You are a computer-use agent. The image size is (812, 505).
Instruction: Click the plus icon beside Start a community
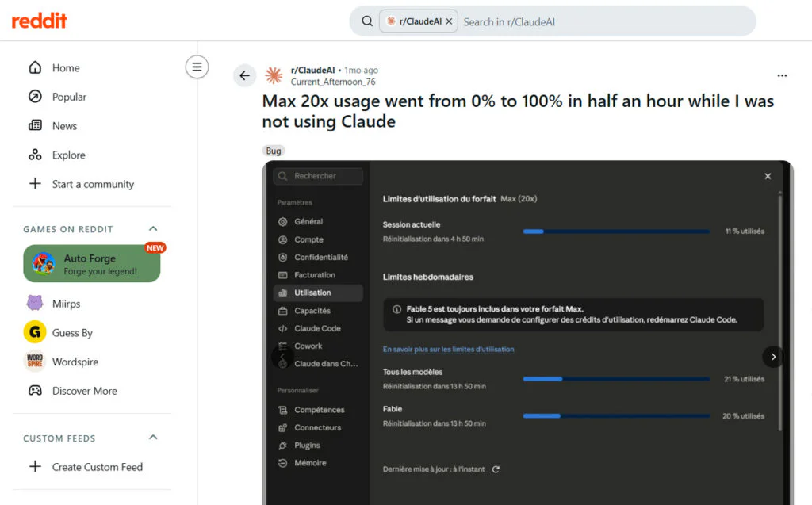pos(35,183)
